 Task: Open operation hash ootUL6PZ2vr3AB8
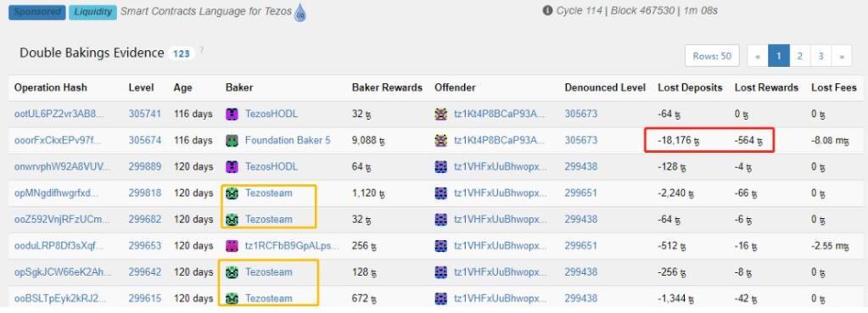(x=59, y=114)
